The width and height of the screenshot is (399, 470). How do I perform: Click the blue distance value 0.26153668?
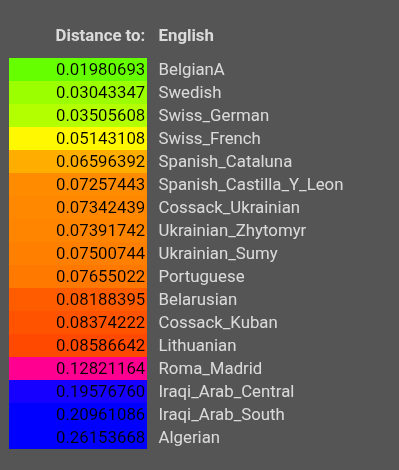[x=78, y=438]
